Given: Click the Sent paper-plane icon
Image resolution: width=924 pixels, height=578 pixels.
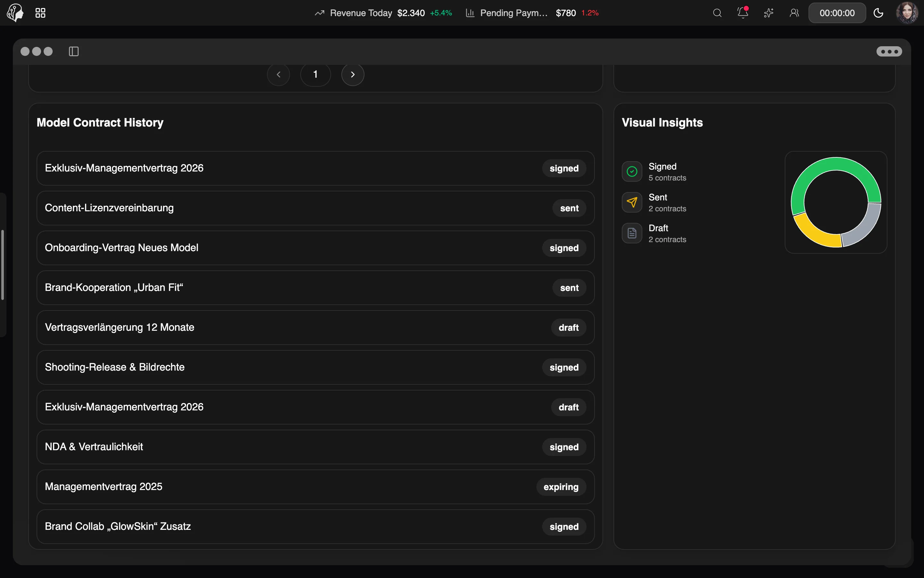Looking at the screenshot, I should tap(632, 202).
